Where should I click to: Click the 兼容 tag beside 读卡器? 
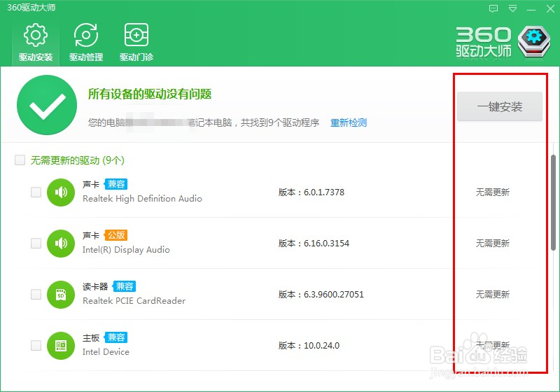pyautogui.click(x=125, y=286)
